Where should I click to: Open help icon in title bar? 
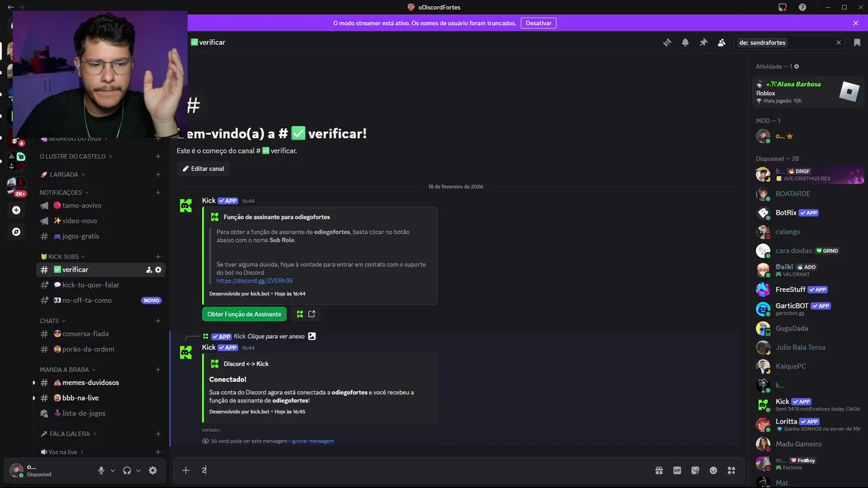(803, 7)
